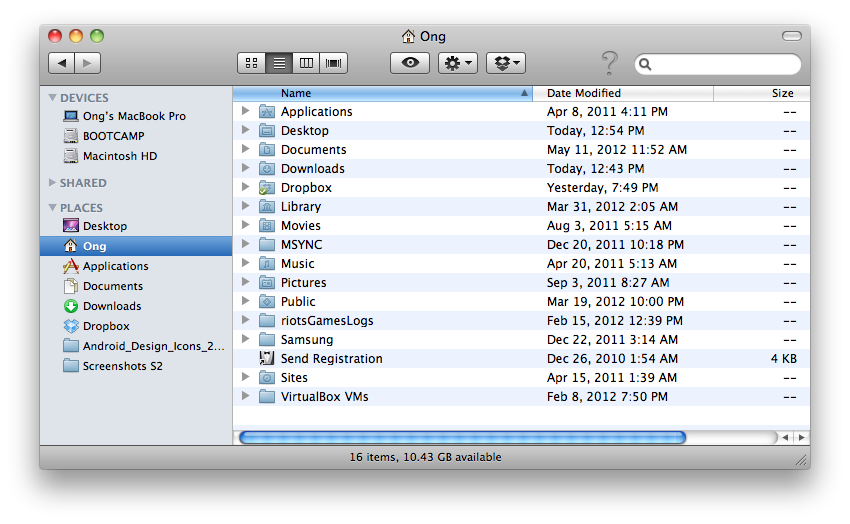Sort by Date Modified column header
Screen dimensions: 850x524
click(623, 93)
